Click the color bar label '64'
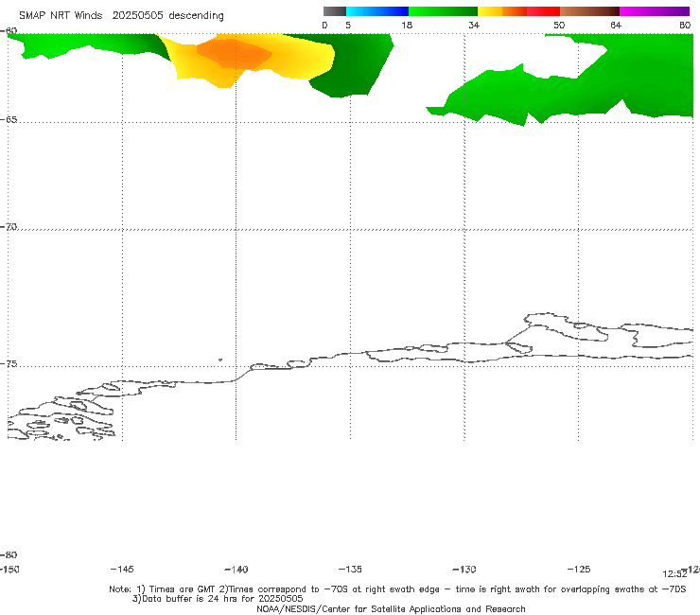Image resolution: width=700 pixels, height=615 pixels. (616, 26)
